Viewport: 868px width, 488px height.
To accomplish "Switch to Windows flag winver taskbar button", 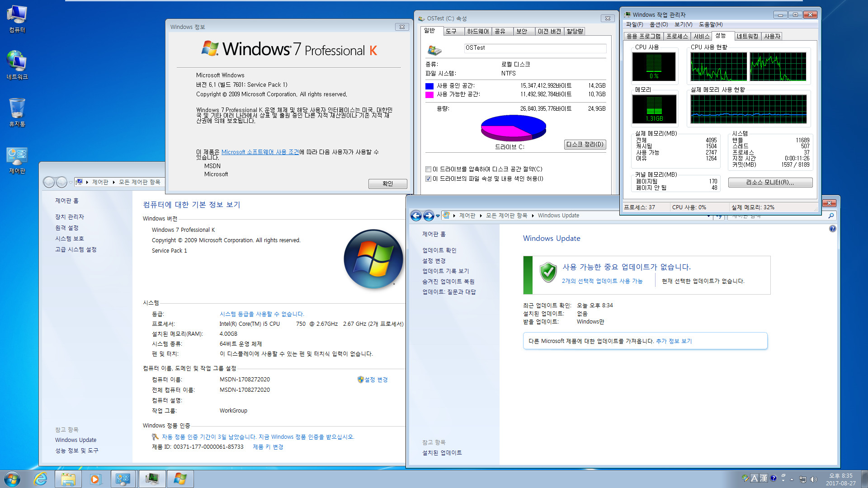I will [x=180, y=479].
